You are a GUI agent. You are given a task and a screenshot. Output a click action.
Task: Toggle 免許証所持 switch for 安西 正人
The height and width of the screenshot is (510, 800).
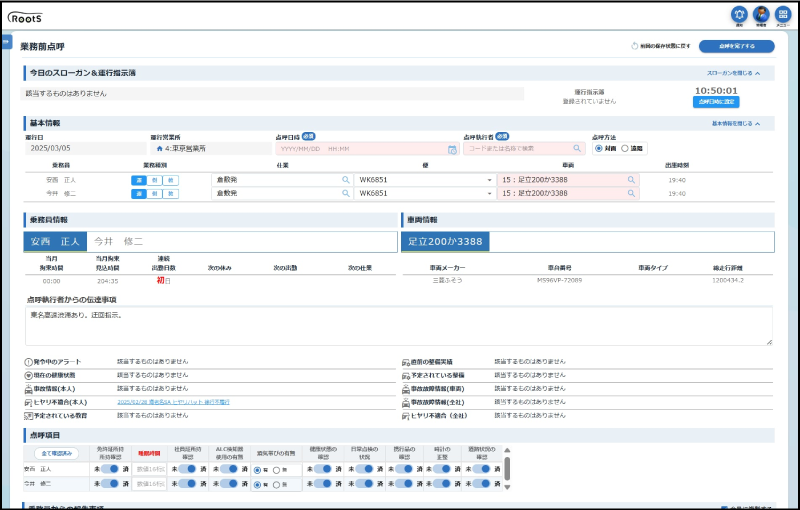click(x=108, y=468)
